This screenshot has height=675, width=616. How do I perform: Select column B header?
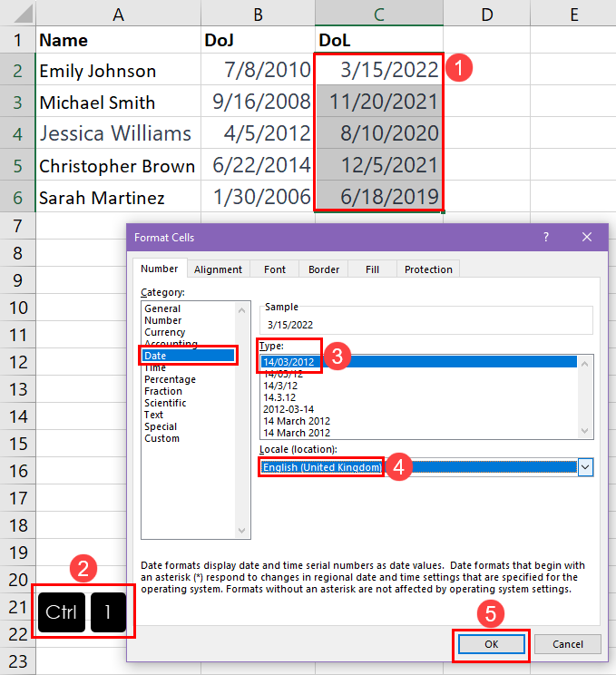258,14
